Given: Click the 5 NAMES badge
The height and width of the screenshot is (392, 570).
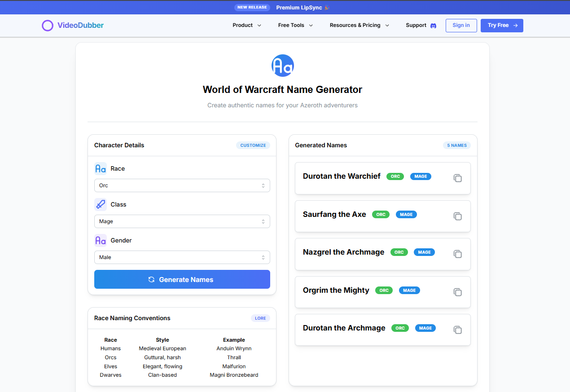Looking at the screenshot, I should click(x=457, y=145).
